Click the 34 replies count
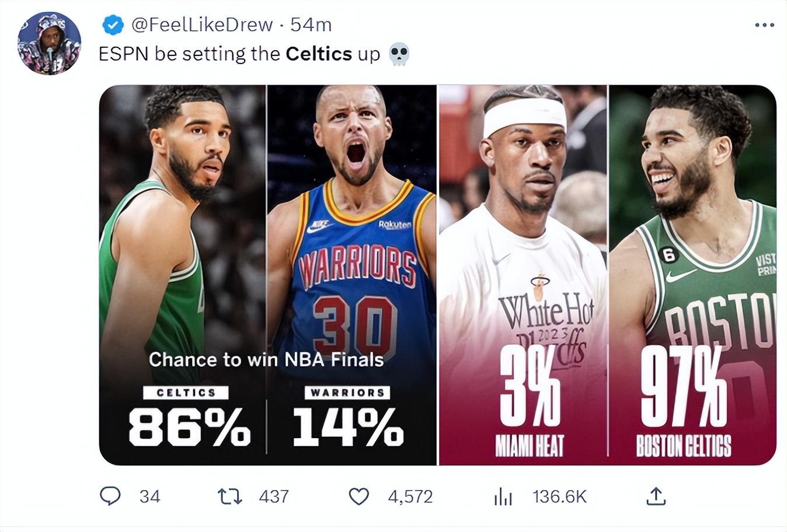Screen dimensions: 787x532 coord(149,496)
